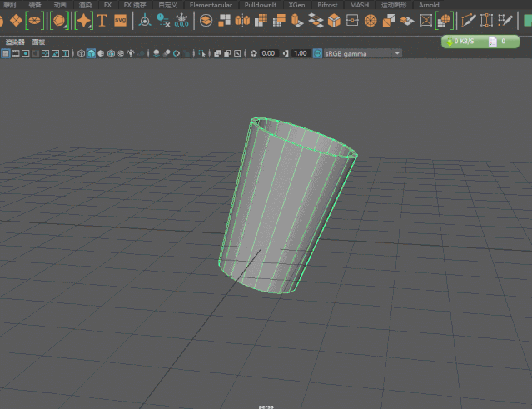Click the gamma value field showing 1.00

tap(300, 53)
